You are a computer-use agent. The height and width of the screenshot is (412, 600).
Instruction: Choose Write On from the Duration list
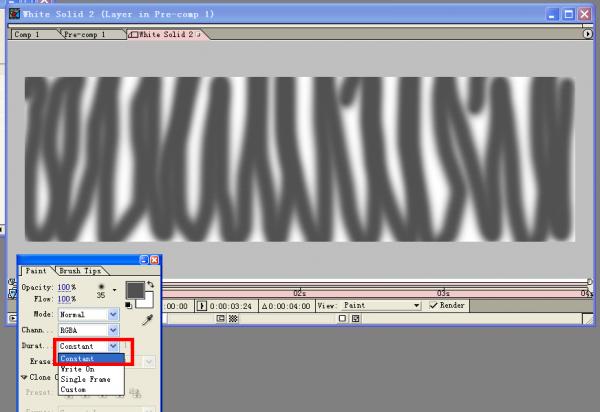point(91,369)
